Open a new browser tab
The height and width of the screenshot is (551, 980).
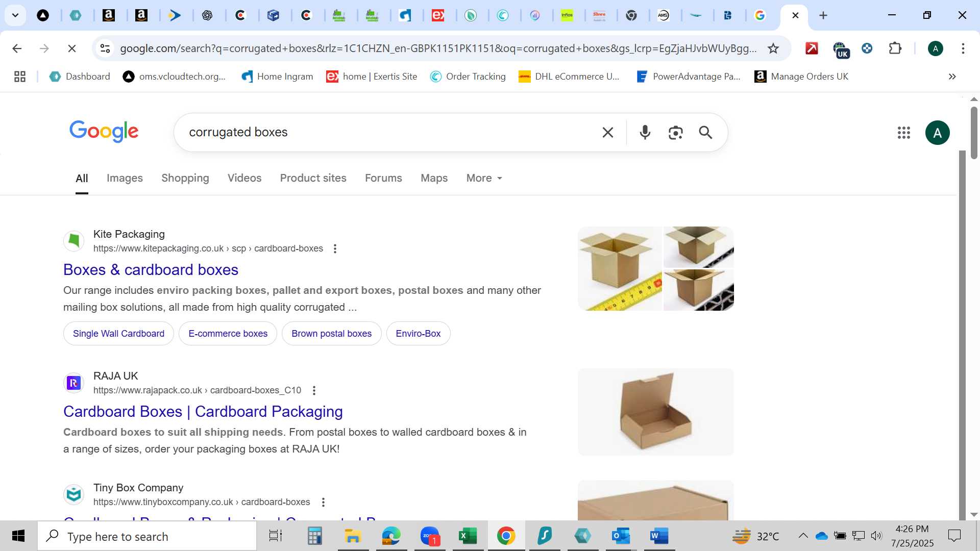point(823,15)
